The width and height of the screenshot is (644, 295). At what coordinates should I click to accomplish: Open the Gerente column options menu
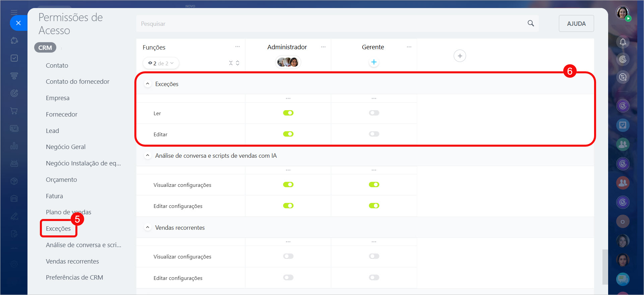pos(409,47)
